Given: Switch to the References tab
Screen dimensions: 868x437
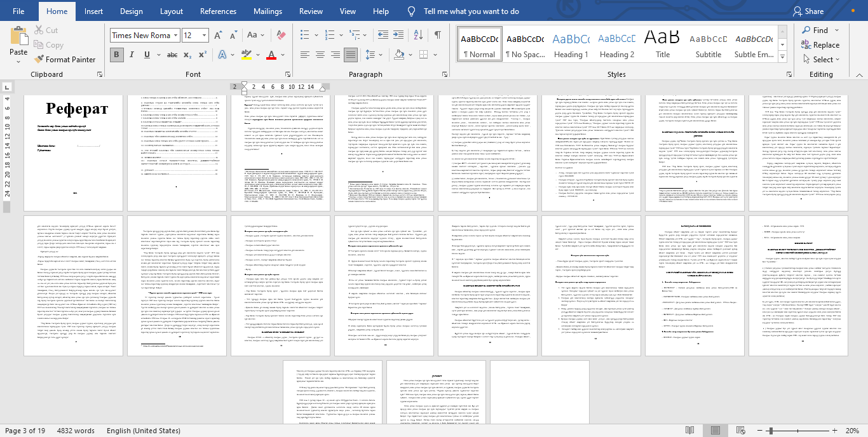Looking at the screenshot, I should tap(218, 11).
